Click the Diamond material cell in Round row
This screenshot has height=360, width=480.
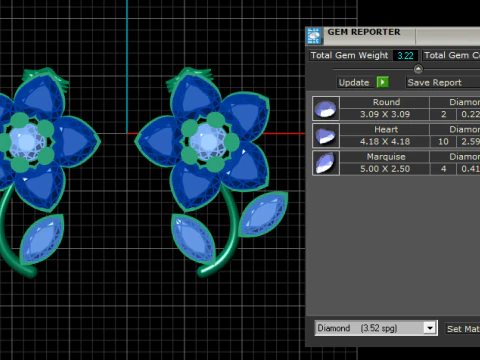tap(455, 102)
